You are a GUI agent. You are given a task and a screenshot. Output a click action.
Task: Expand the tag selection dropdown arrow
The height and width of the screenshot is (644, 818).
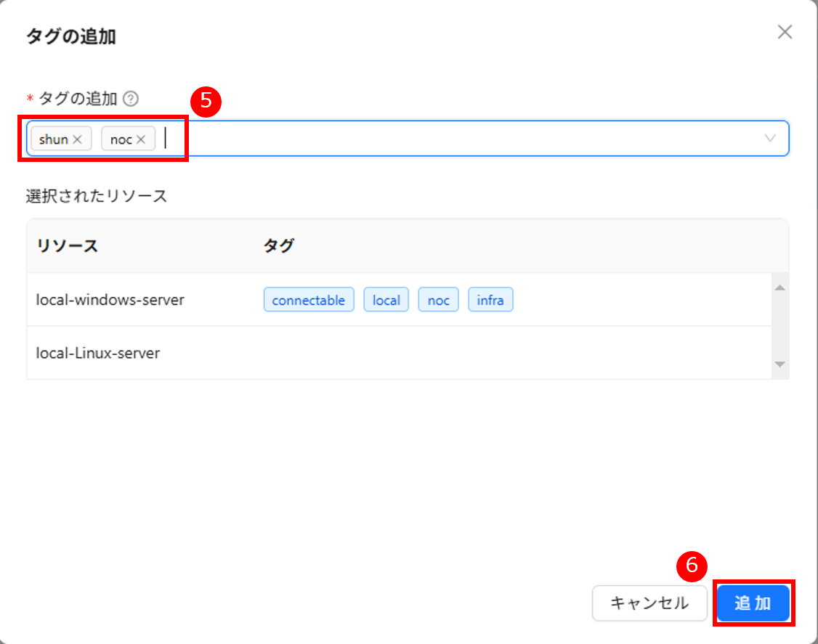(771, 139)
